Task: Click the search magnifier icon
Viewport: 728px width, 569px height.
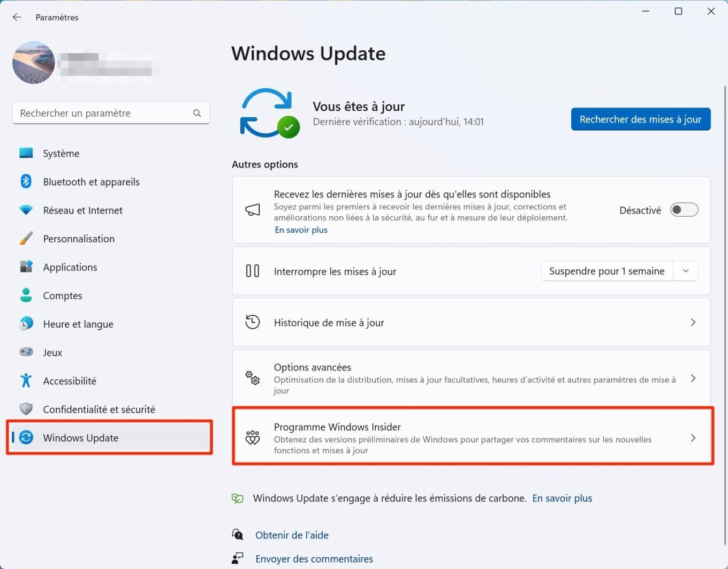Action: 197,113
